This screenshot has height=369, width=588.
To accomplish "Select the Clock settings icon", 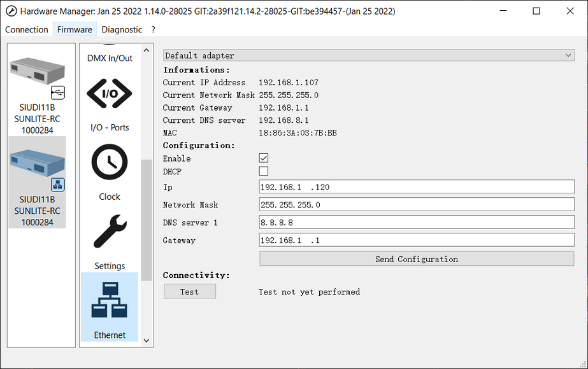I will click(x=109, y=163).
